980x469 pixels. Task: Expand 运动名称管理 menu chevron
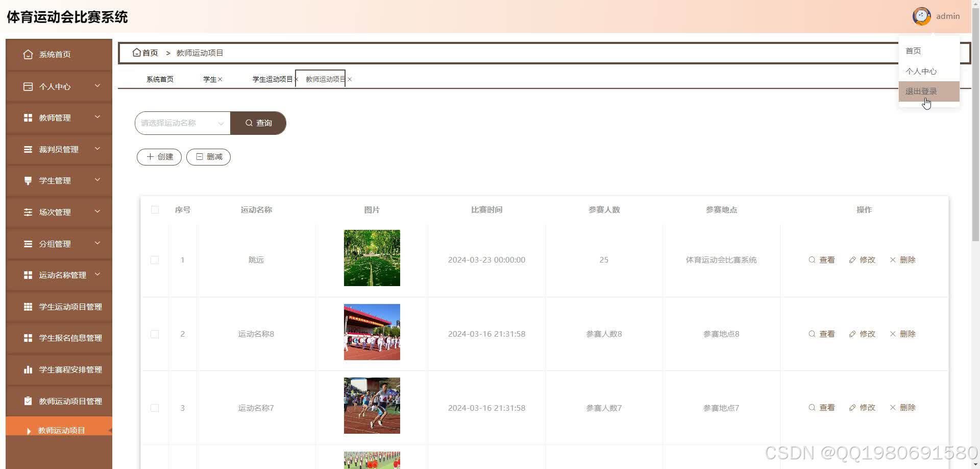click(97, 274)
